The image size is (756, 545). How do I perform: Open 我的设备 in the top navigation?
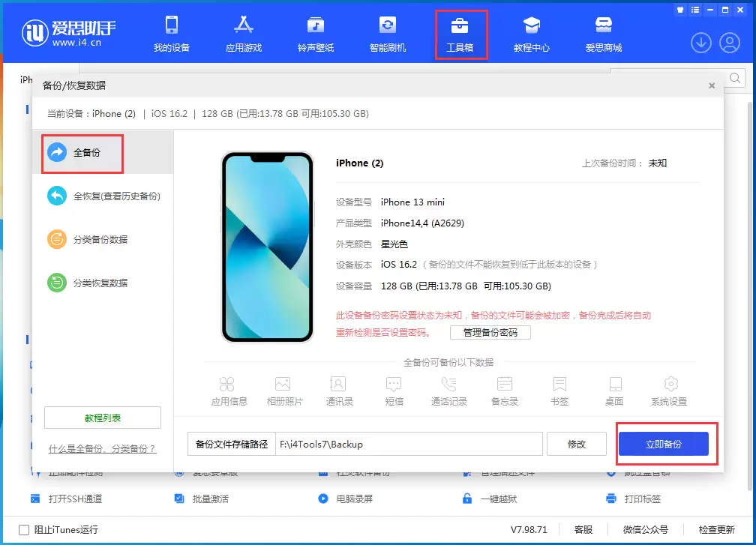pos(172,34)
